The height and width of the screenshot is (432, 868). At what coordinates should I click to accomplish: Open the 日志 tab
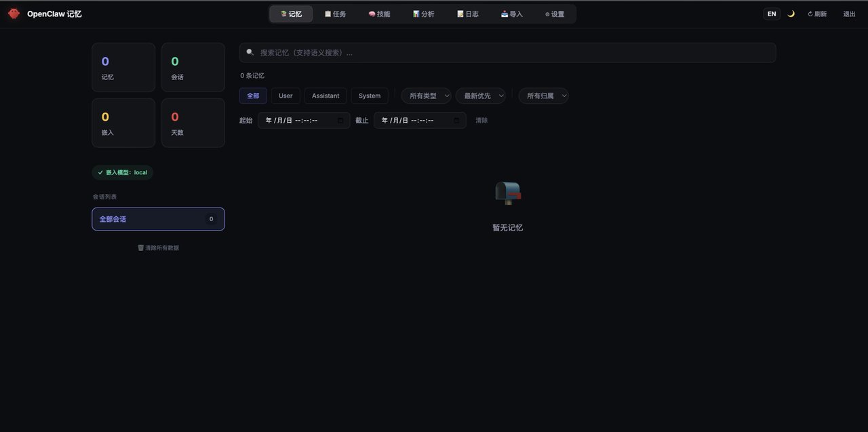pos(467,14)
